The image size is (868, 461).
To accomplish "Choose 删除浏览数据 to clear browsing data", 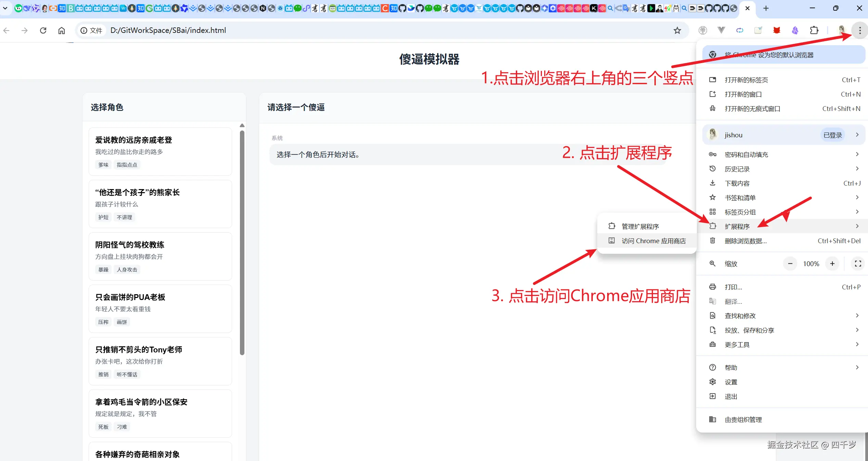I will pyautogui.click(x=745, y=241).
